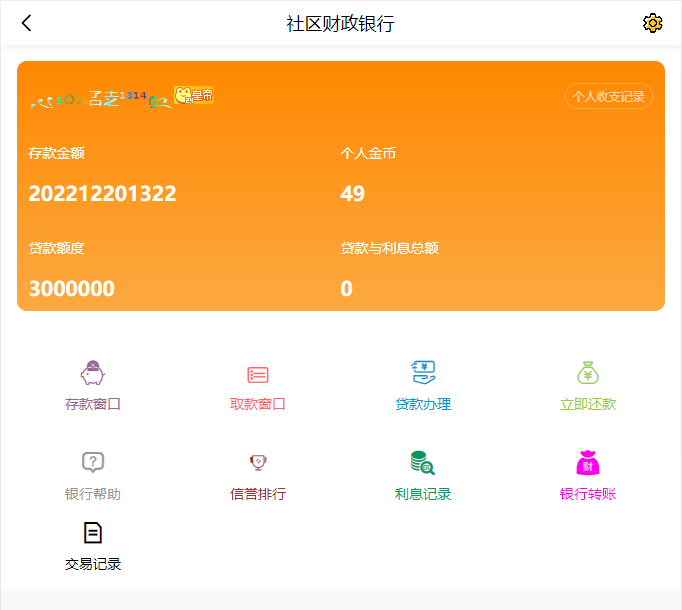This screenshot has width=682, height=610.
Task: Click the 贷款与利息总额 label
Action: tap(390, 248)
